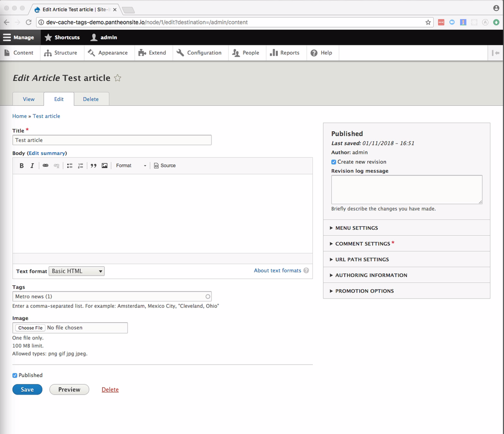Insert a blockquote in the editor

(93, 165)
